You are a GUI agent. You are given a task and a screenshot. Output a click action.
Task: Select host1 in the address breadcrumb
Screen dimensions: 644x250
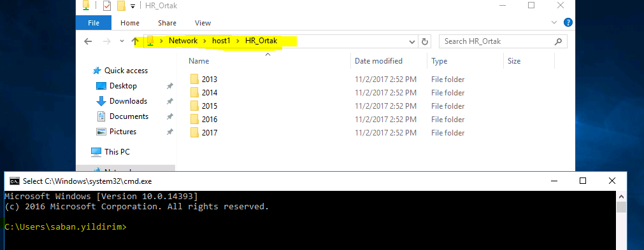click(x=221, y=41)
